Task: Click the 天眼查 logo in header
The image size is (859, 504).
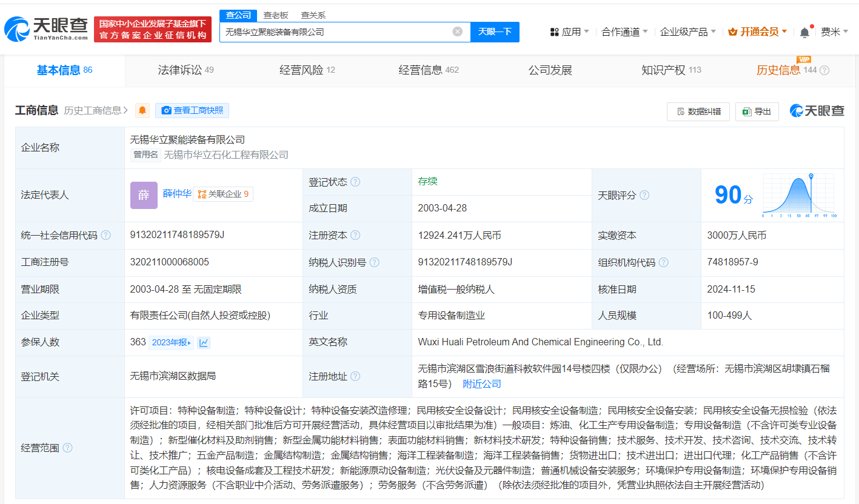Action: [46, 29]
